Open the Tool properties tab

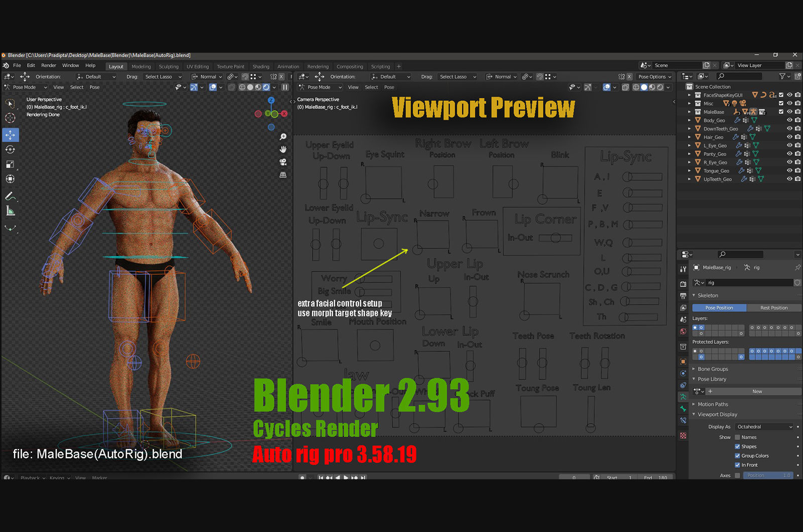point(683,269)
